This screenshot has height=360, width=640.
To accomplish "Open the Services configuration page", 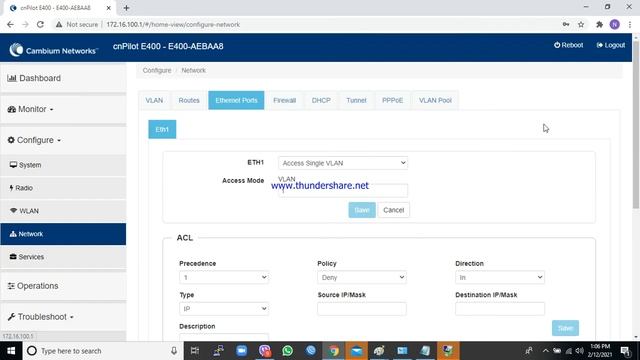I will coord(63,257).
